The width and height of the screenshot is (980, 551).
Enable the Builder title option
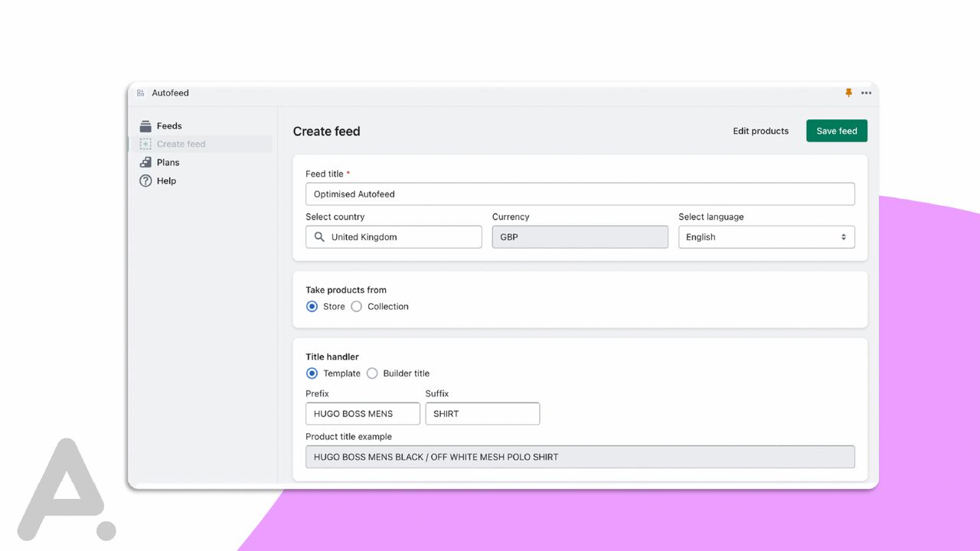coord(372,373)
